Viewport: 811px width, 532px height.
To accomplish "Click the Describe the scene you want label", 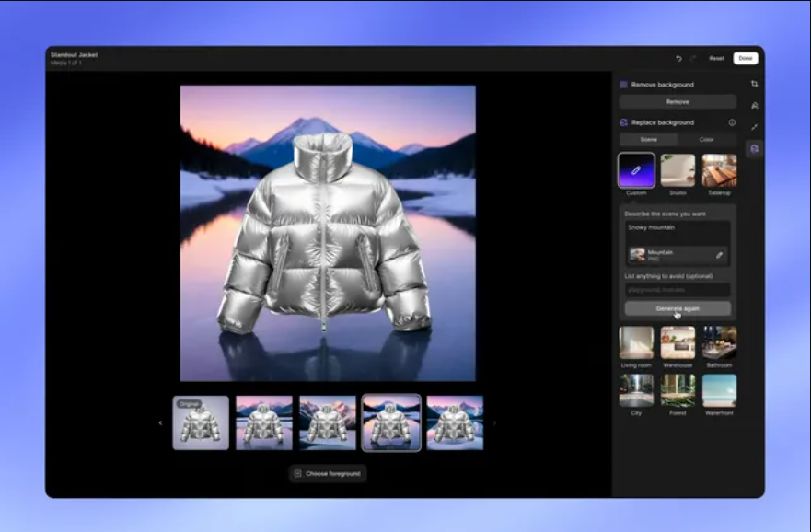I will click(666, 214).
